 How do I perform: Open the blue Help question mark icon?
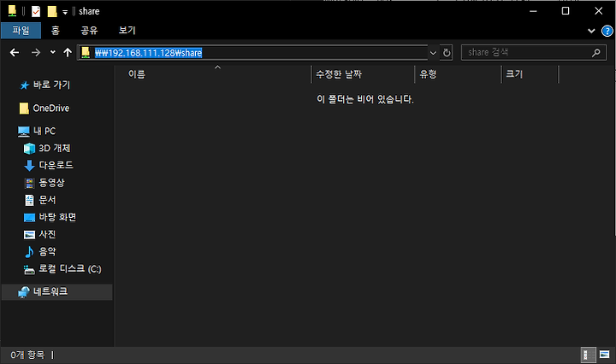click(x=607, y=31)
